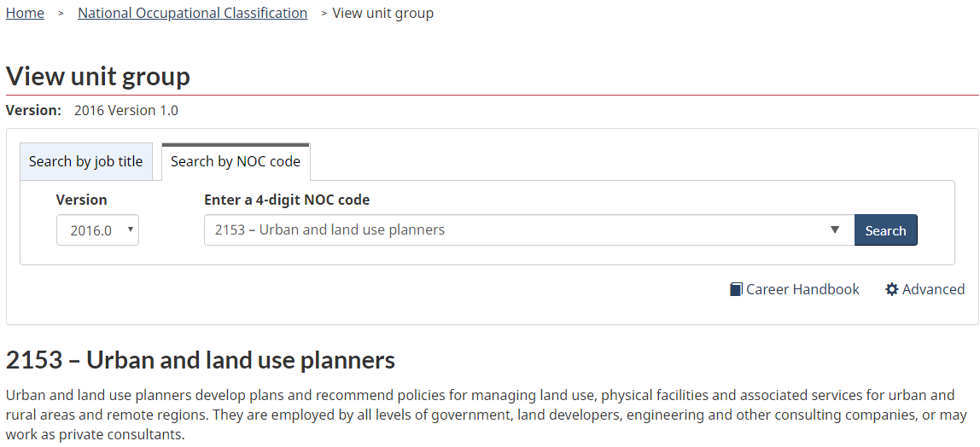This screenshot has height=447, width=980.
Task: Click the breadcrumb arrow after Home
Action: coord(61,14)
